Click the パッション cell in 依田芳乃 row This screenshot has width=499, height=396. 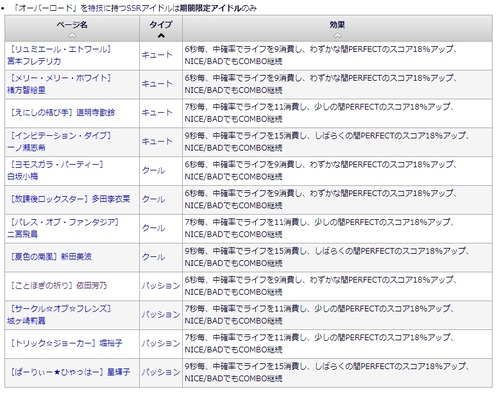click(x=161, y=286)
